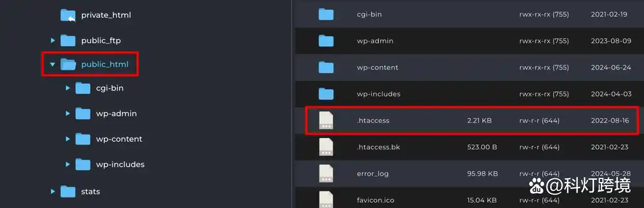This screenshot has height=208, width=644.
Task: Click the favicon.ico file icon
Action: point(326,199)
